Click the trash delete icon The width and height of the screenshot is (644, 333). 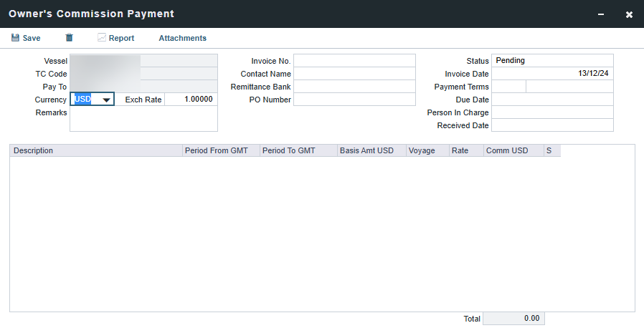(70, 38)
